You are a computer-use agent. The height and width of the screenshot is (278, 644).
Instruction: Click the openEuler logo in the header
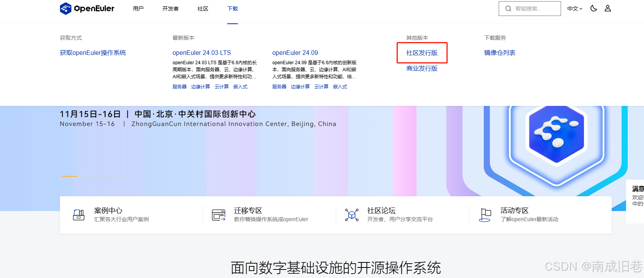point(87,8)
